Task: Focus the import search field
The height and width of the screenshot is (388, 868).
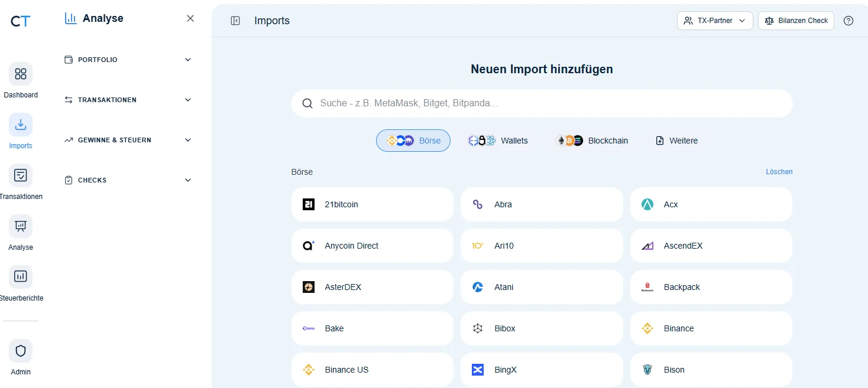Action: [542, 103]
